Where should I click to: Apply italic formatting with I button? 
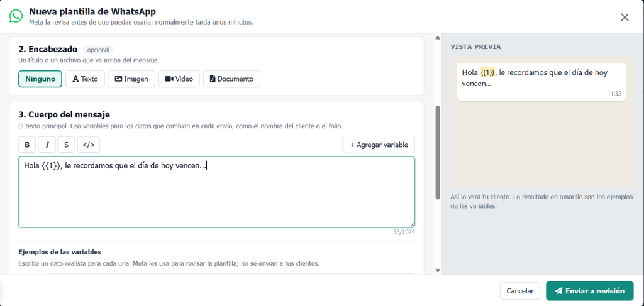[x=47, y=145]
